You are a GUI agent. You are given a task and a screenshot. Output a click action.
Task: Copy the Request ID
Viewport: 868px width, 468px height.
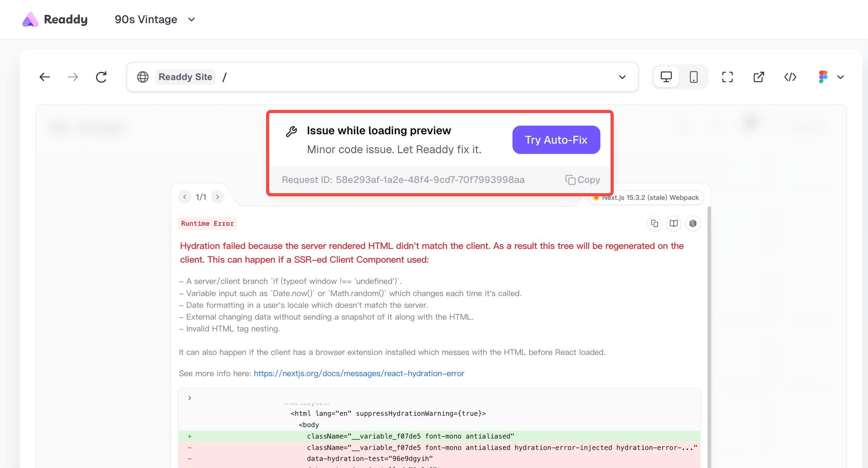(x=583, y=180)
